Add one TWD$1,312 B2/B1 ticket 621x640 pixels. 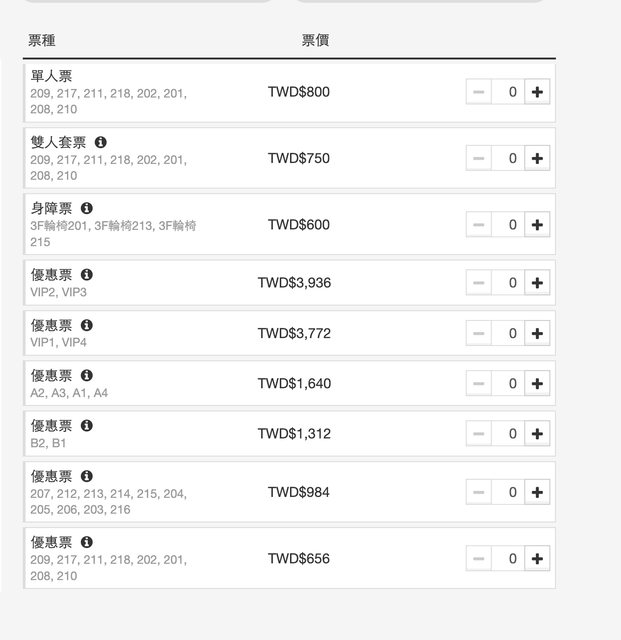click(537, 434)
